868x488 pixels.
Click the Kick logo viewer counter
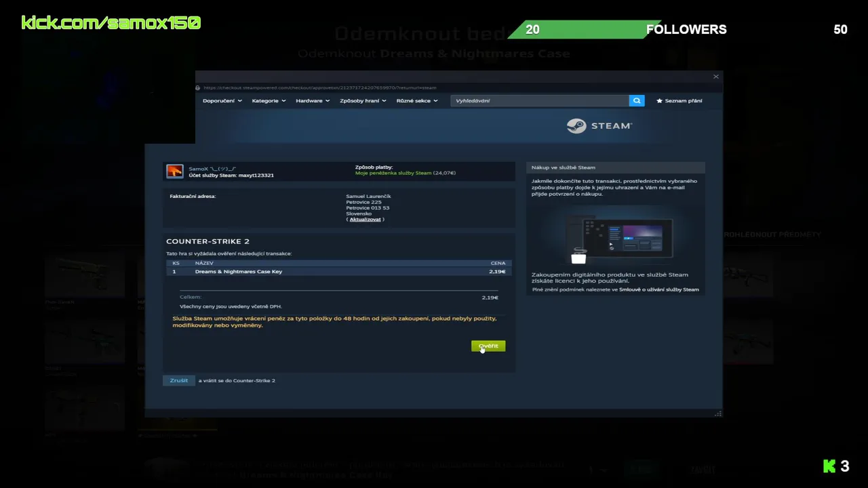[835, 466]
